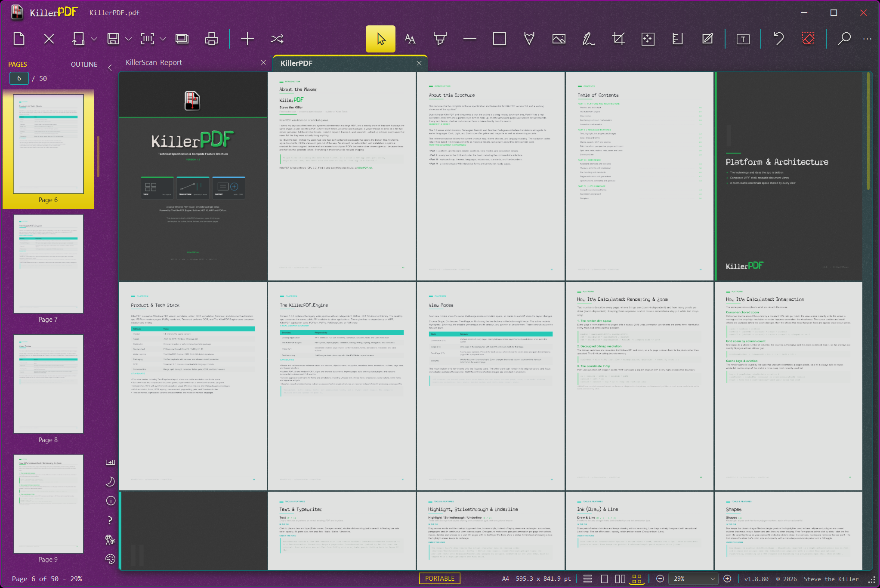Screen dimensions: 880x588
Task: Click the print icon in the toolbar
Action: click(211, 39)
